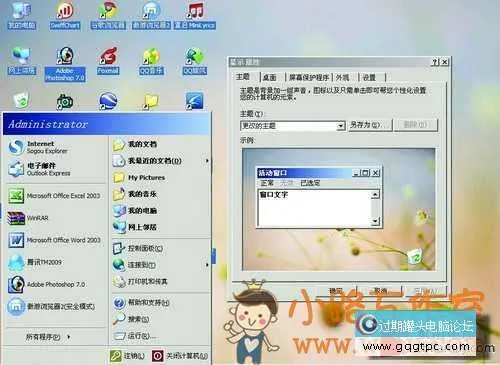500x365 pixels.
Task: Open 打印机和传真 in the Start menu
Action: coord(161,282)
